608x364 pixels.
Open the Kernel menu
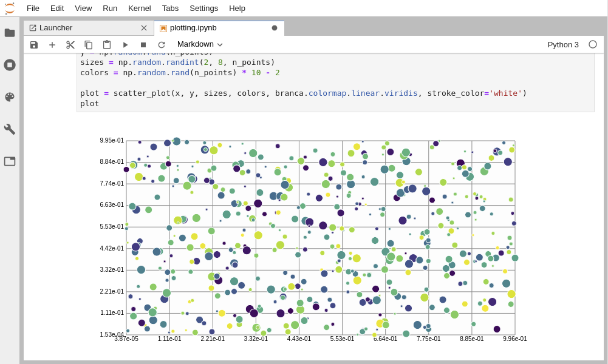point(140,8)
